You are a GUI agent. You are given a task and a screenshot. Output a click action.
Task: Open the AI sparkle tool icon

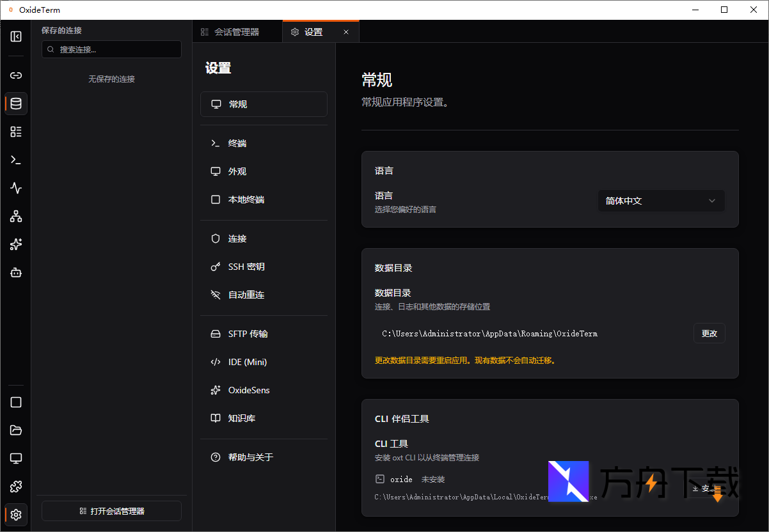pos(16,244)
